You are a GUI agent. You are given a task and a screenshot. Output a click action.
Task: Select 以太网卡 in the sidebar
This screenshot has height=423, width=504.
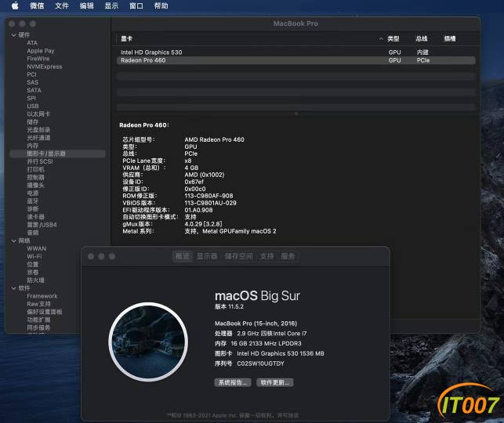(38, 114)
